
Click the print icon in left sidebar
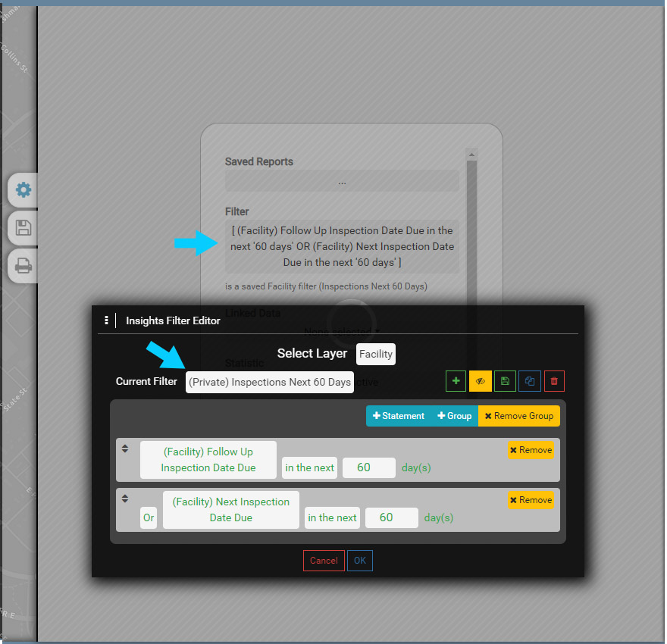(x=23, y=265)
